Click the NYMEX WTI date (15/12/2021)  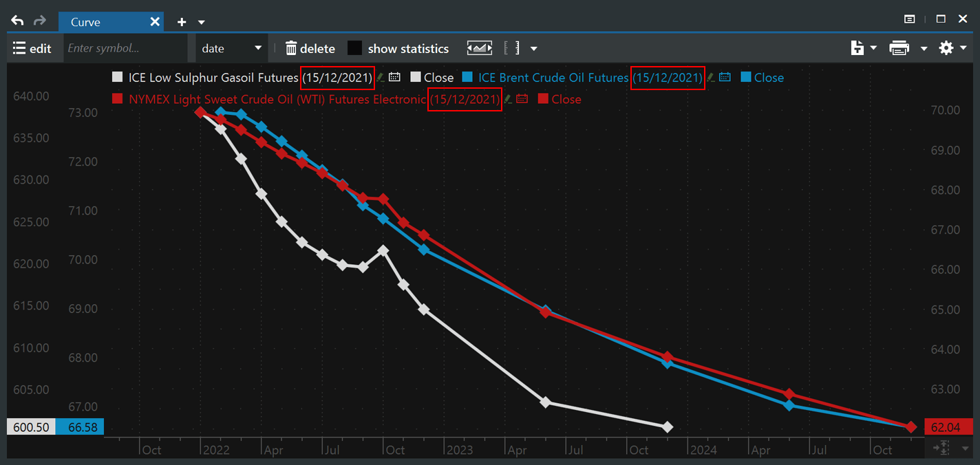[465, 99]
